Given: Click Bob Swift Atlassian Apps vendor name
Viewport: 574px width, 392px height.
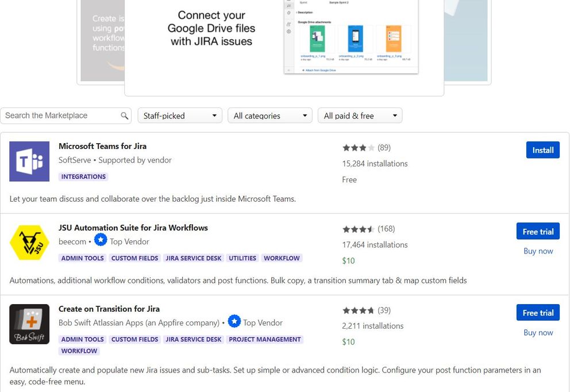Looking at the screenshot, I should coord(138,323).
